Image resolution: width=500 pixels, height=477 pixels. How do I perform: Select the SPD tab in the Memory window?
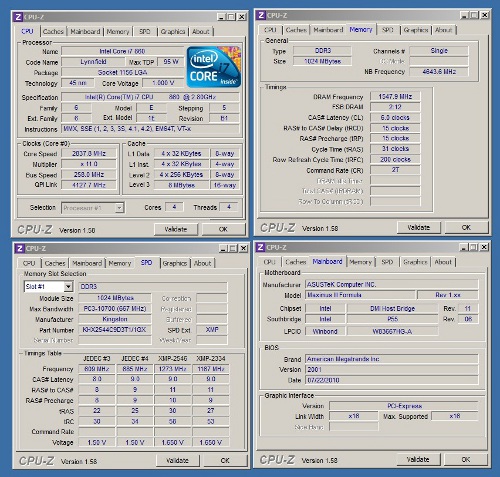point(388,30)
